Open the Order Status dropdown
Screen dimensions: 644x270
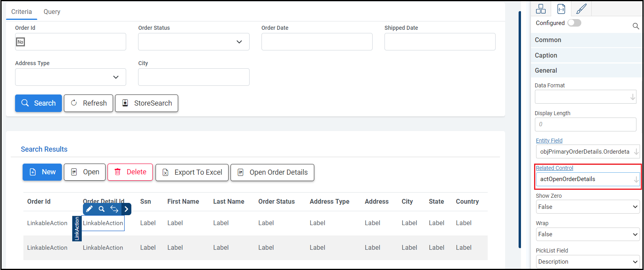pos(194,42)
